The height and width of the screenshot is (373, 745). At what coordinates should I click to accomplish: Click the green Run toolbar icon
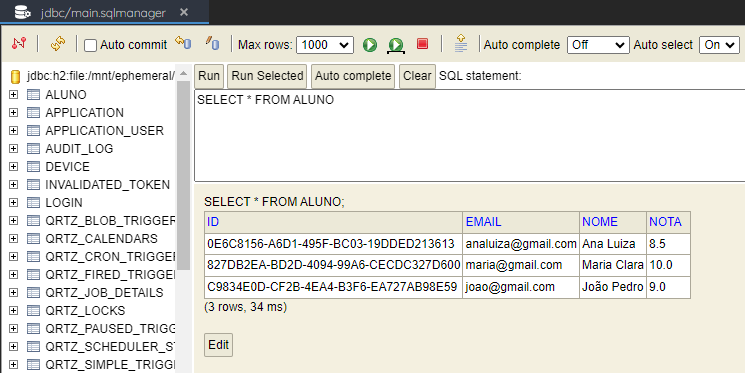click(x=370, y=45)
